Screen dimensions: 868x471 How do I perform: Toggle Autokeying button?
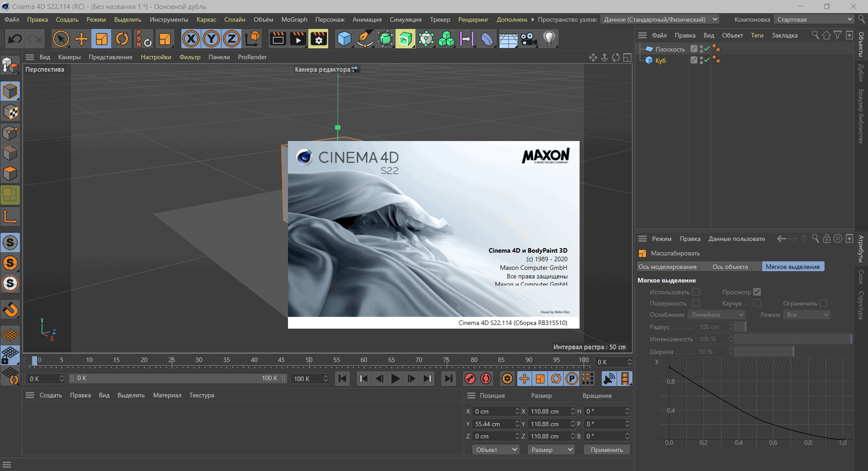coord(486,379)
